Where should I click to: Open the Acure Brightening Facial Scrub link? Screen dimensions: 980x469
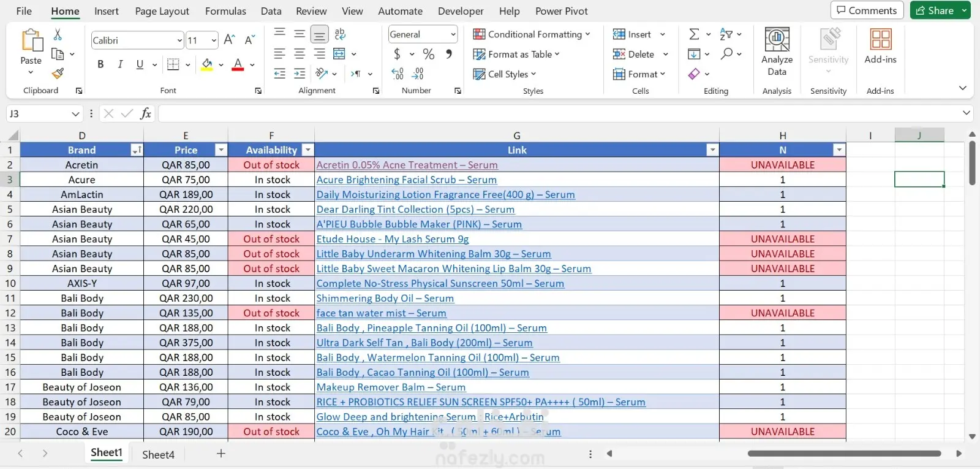pyautogui.click(x=407, y=180)
